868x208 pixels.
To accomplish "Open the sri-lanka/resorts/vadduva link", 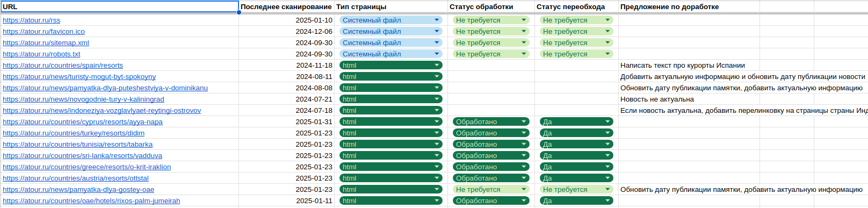I will [x=82, y=156].
